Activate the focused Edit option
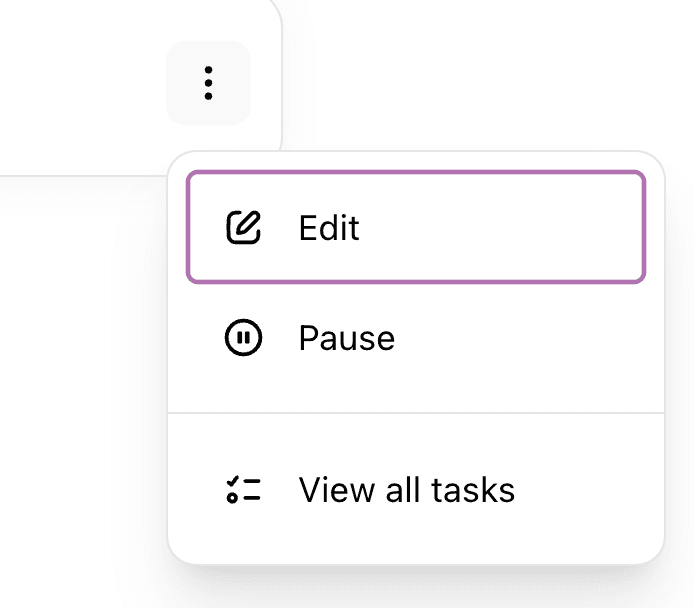The height and width of the screenshot is (608, 694). click(415, 228)
